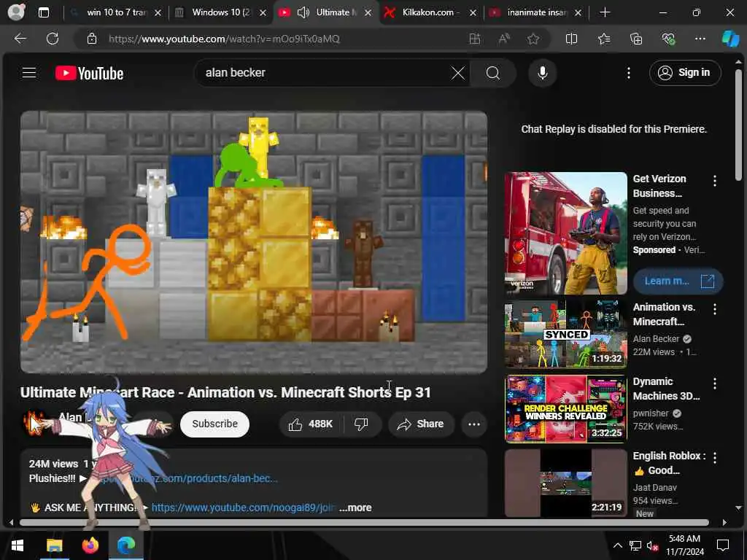Click the Learn more Verizon ad button
Screen dimensions: 747x560
(678, 281)
